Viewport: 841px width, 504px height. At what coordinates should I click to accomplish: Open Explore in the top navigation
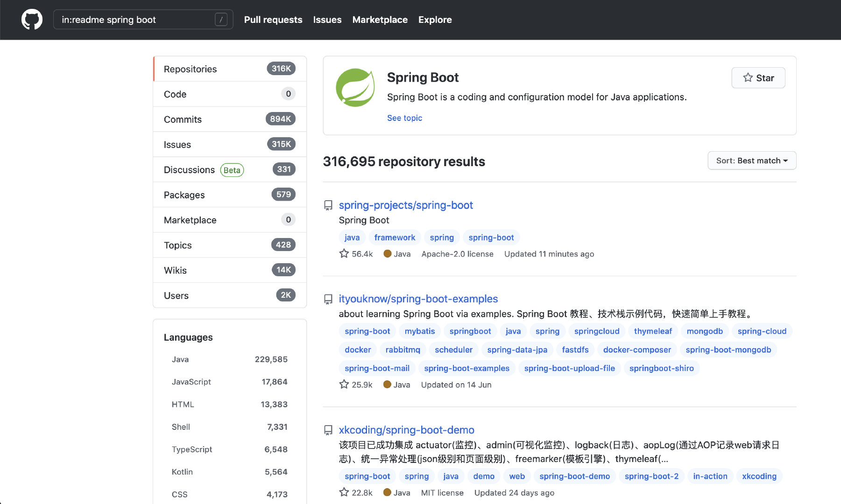coord(435,20)
